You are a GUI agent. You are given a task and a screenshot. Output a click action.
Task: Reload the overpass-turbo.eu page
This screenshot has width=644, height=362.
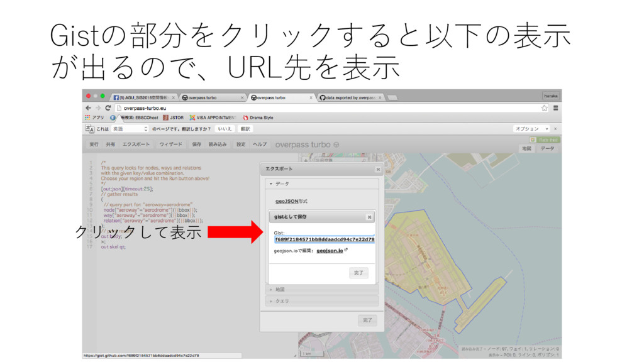pos(108,108)
